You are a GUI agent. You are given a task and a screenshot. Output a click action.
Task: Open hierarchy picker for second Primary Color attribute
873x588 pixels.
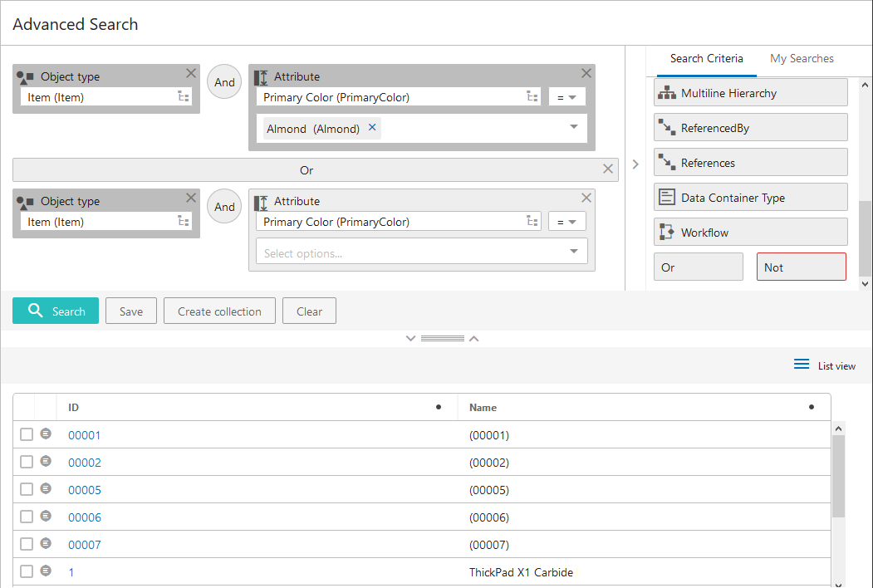tap(532, 222)
